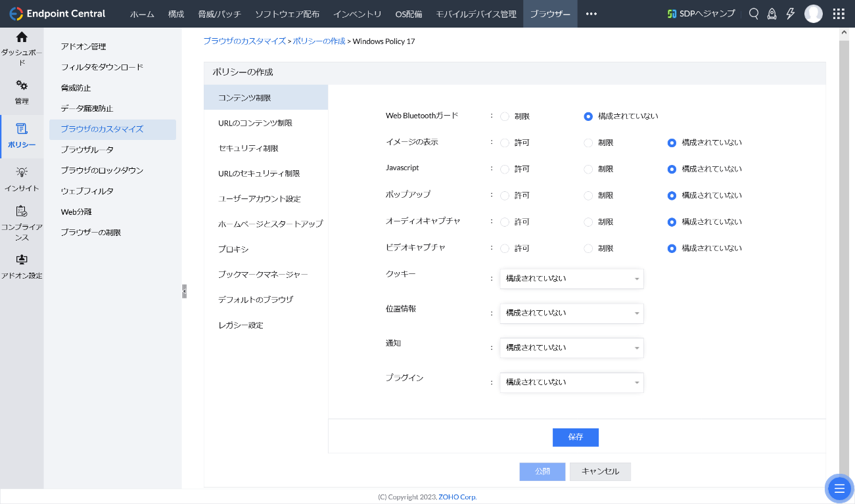The height and width of the screenshot is (504, 855).
Task: Set ポップアップ to 制限
Action: (x=588, y=195)
